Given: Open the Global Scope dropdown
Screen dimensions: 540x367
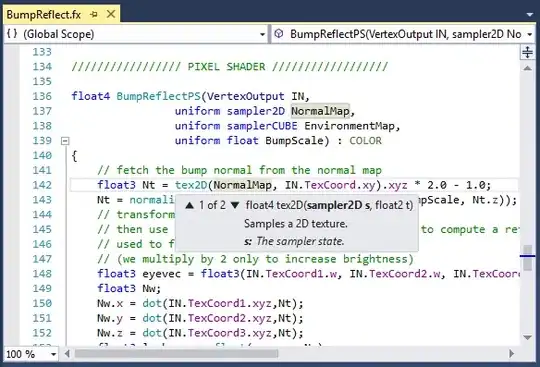Looking at the screenshot, I should [x=262, y=34].
